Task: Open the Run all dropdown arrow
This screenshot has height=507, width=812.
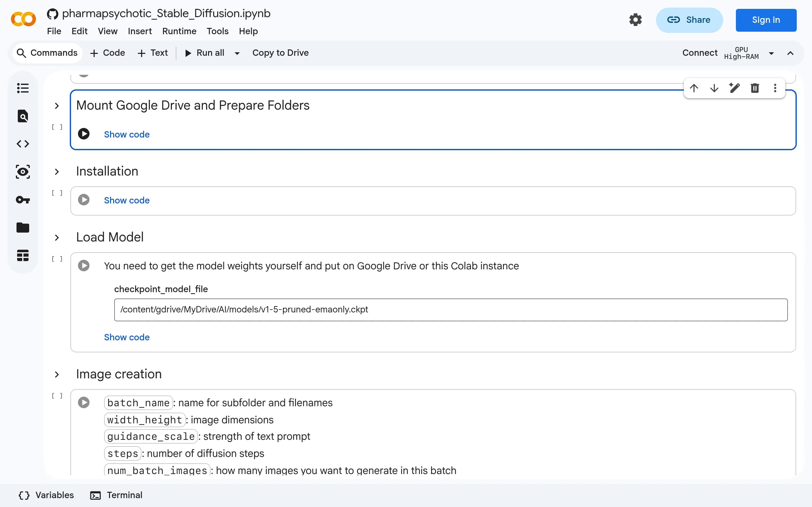Action: click(237, 53)
